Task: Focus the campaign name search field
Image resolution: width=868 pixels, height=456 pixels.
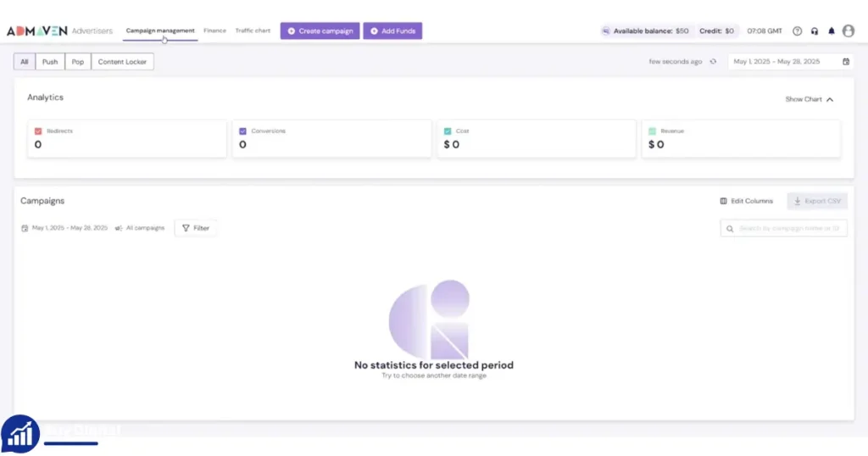Action: coord(784,228)
